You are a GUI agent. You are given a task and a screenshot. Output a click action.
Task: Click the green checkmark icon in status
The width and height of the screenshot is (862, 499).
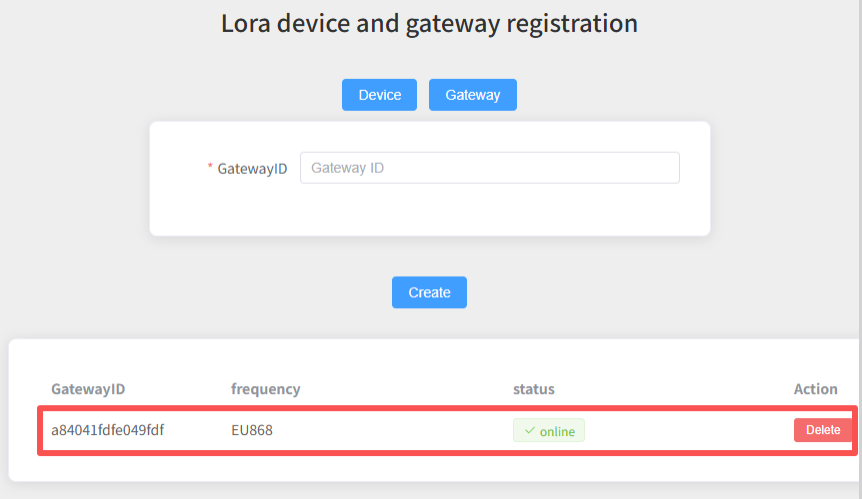[x=530, y=431]
